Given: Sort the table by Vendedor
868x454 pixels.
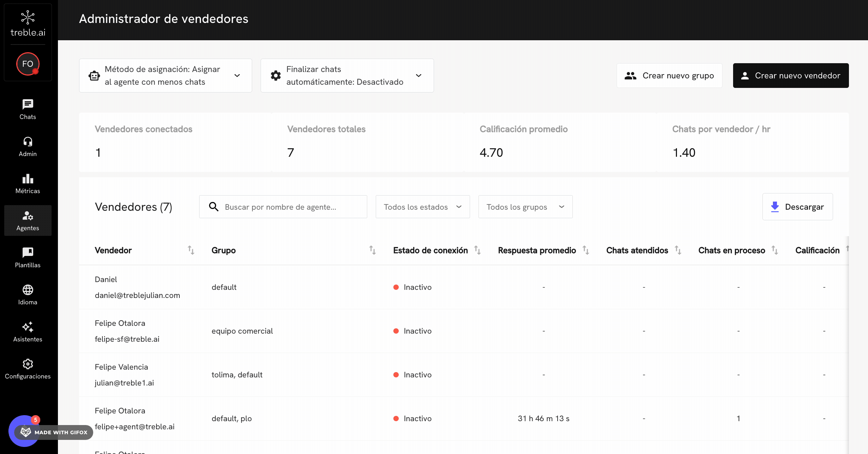Looking at the screenshot, I should coord(191,250).
